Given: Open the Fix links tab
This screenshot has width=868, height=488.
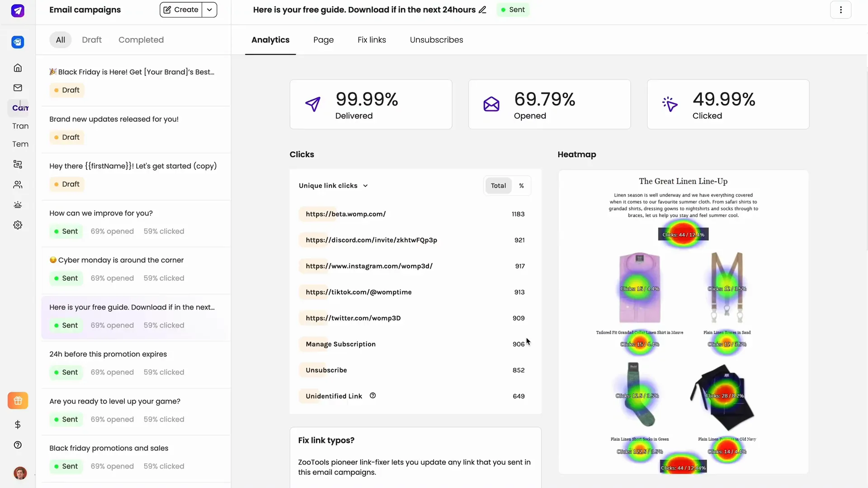Looking at the screenshot, I should pos(372,40).
